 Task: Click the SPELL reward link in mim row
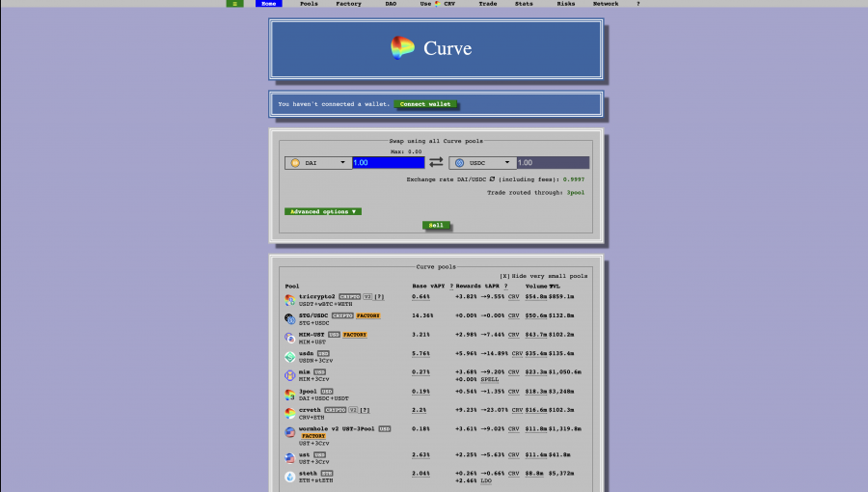click(489, 380)
